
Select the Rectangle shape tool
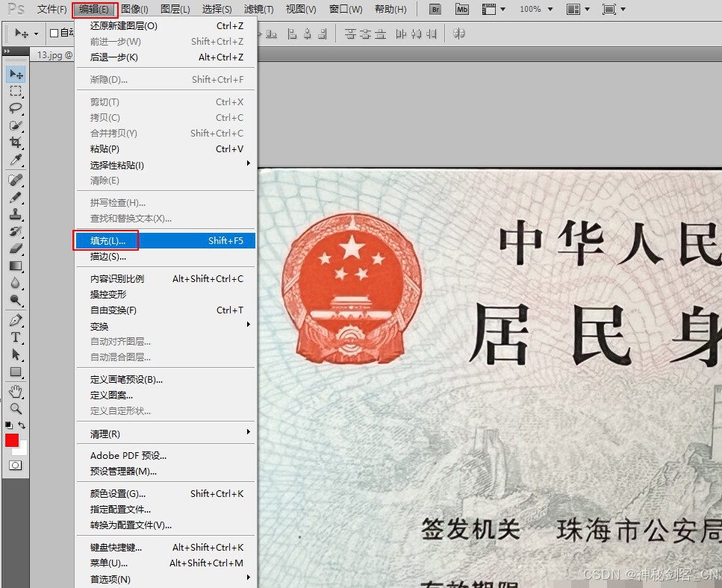(x=16, y=372)
